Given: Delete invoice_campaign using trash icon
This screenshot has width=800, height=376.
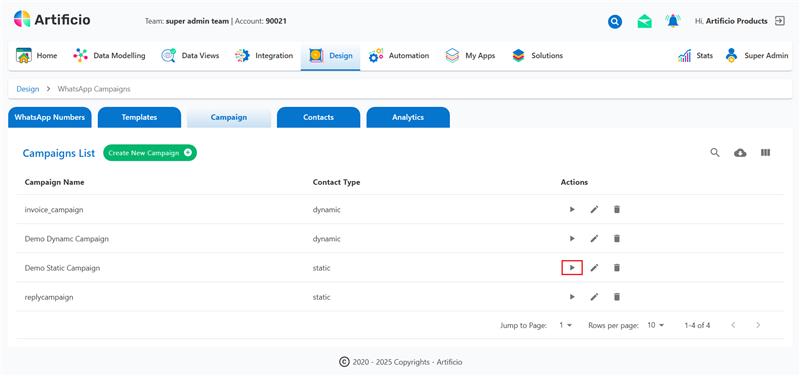Looking at the screenshot, I should pos(616,209).
